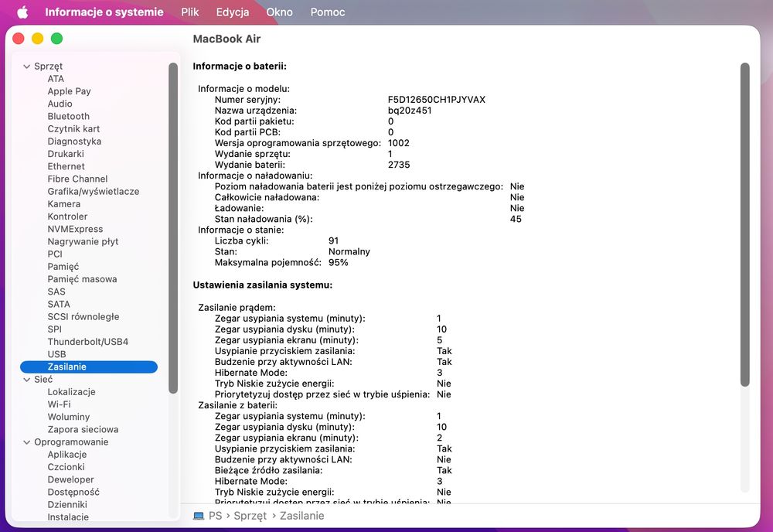Viewport: 773px width, 532px height.
Task: Select ATA in the sidebar
Action: click(x=56, y=78)
